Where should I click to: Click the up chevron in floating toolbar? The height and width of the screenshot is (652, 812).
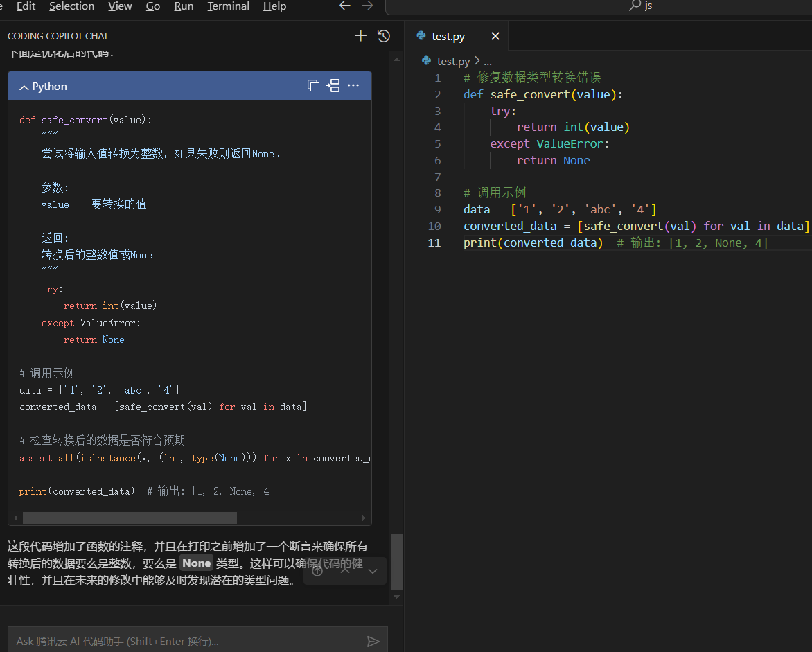[x=346, y=571]
